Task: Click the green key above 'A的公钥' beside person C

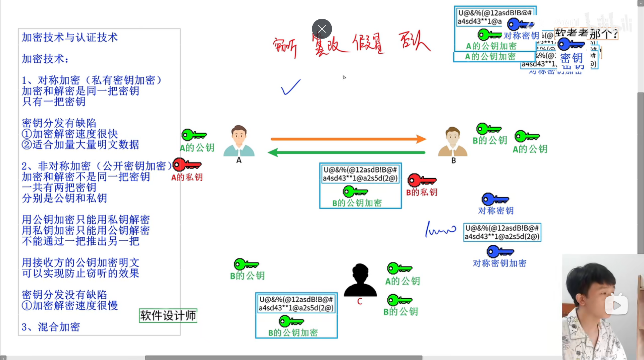Action: 399,268
